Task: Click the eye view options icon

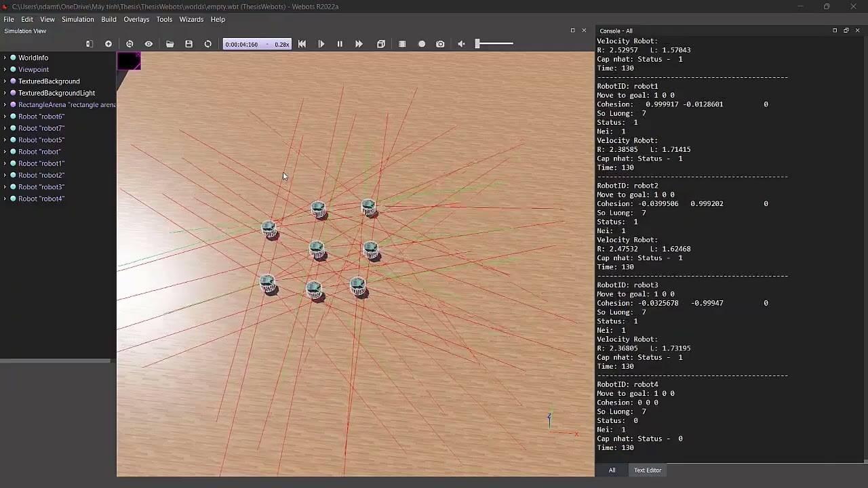Action: [149, 44]
